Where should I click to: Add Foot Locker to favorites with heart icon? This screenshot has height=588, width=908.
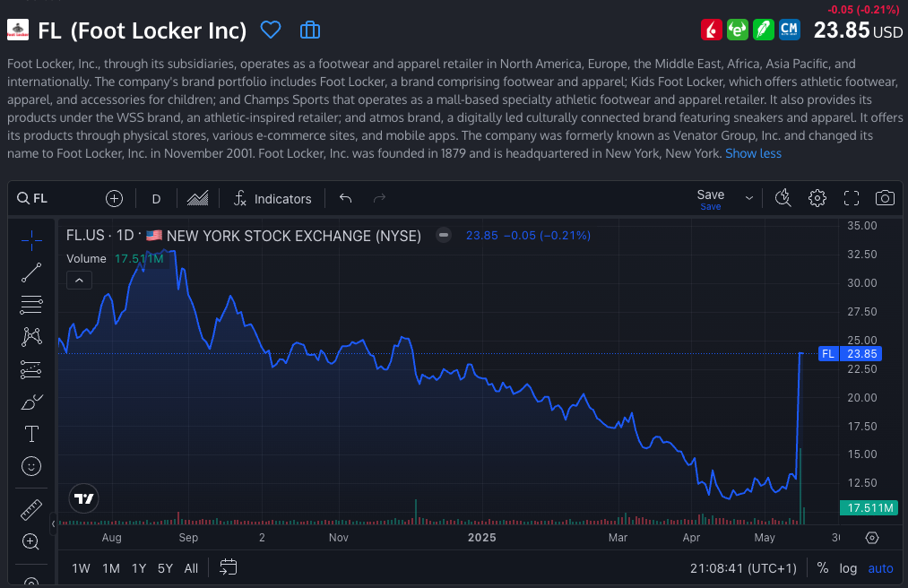pyautogui.click(x=271, y=30)
